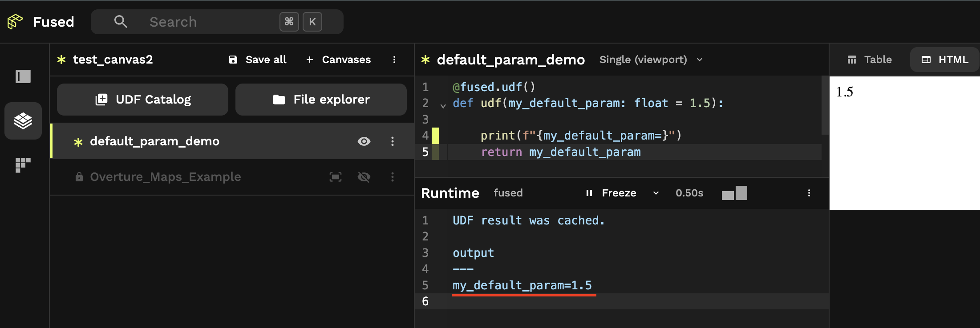980x328 pixels.
Task: Switch to the HTML tab
Action: click(945, 60)
